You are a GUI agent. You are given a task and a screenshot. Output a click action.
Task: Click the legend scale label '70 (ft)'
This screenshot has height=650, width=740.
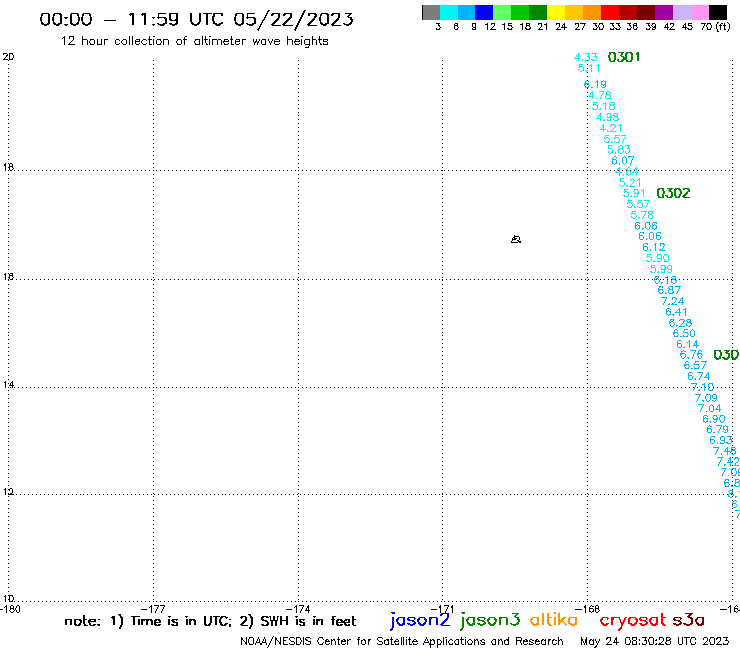pyautogui.click(x=715, y=27)
